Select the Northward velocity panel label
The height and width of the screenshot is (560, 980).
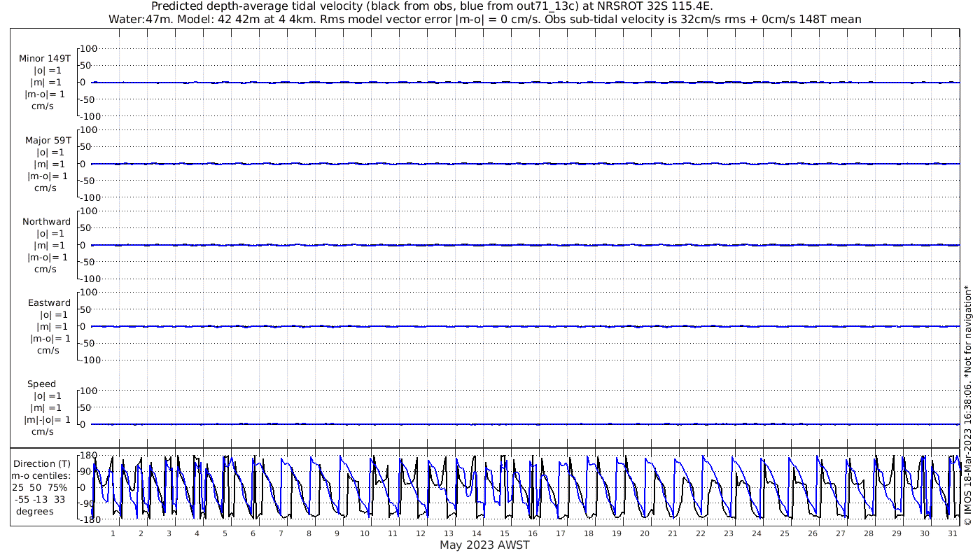[x=47, y=221]
